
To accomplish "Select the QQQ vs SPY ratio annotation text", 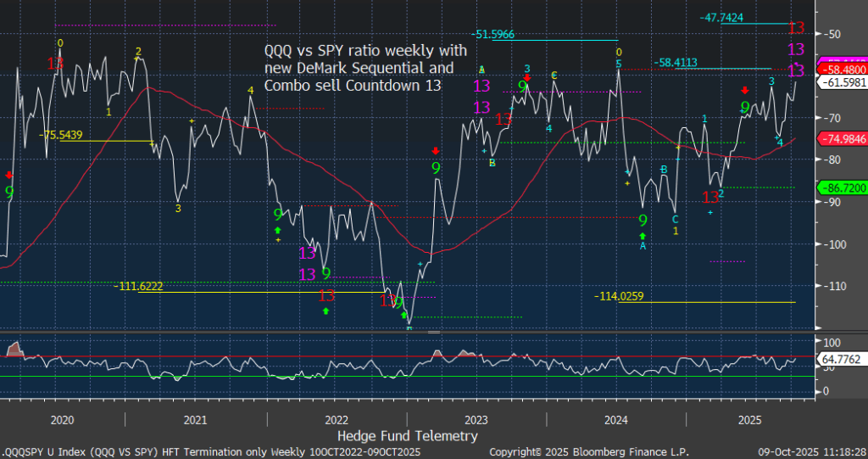I will (x=359, y=68).
